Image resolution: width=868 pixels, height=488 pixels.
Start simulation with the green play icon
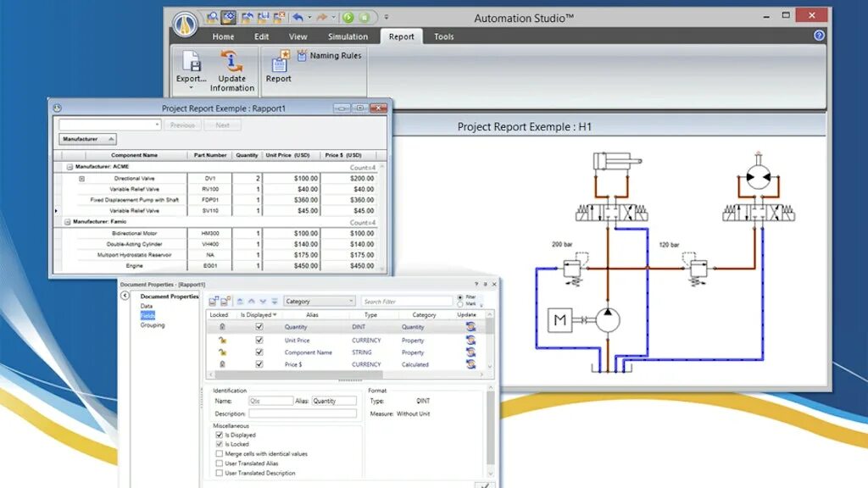348,17
